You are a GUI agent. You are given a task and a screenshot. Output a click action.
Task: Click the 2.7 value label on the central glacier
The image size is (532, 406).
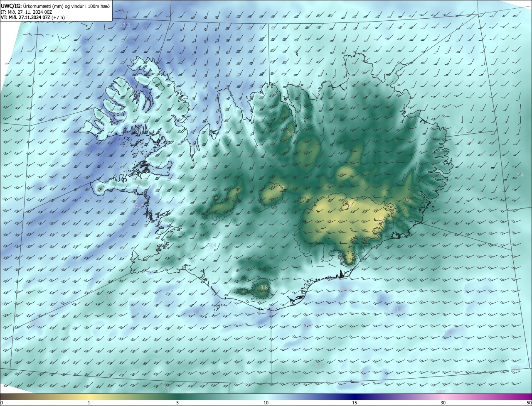[281, 188]
